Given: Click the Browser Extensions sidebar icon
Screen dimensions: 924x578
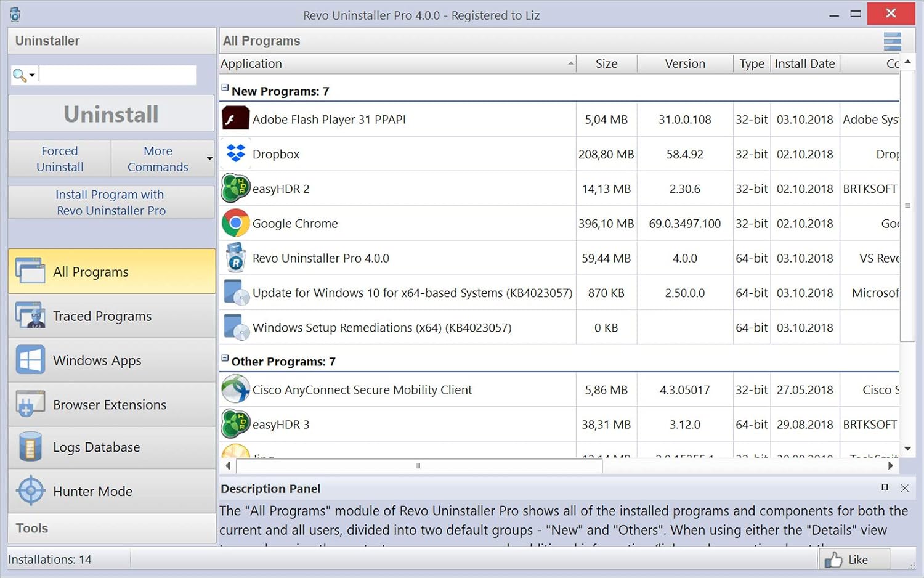Looking at the screenshot, I should (x=30, y=404).
